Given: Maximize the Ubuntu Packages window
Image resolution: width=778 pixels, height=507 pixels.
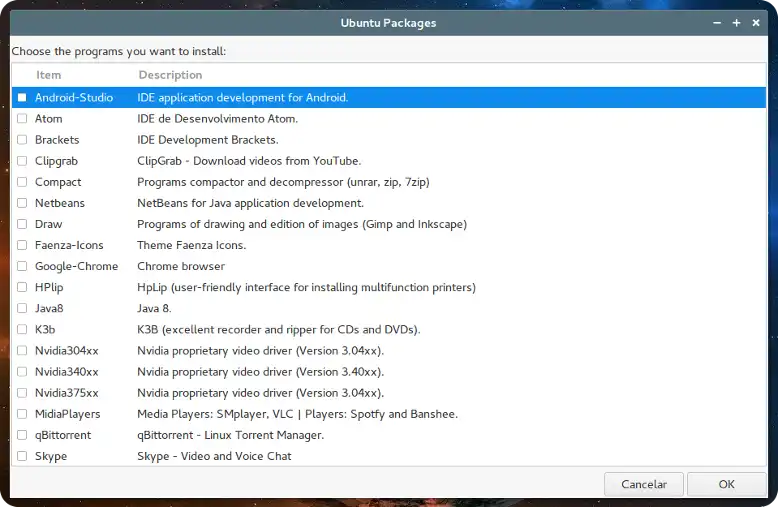Looking at the screenshot, I should [x=736, y=23].
